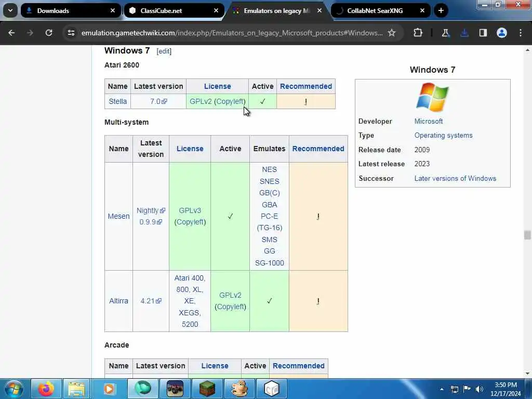The width and height of the screenshot is (532, 399).
Task: Switch to the Downloads tab
Action: (71, 10)
